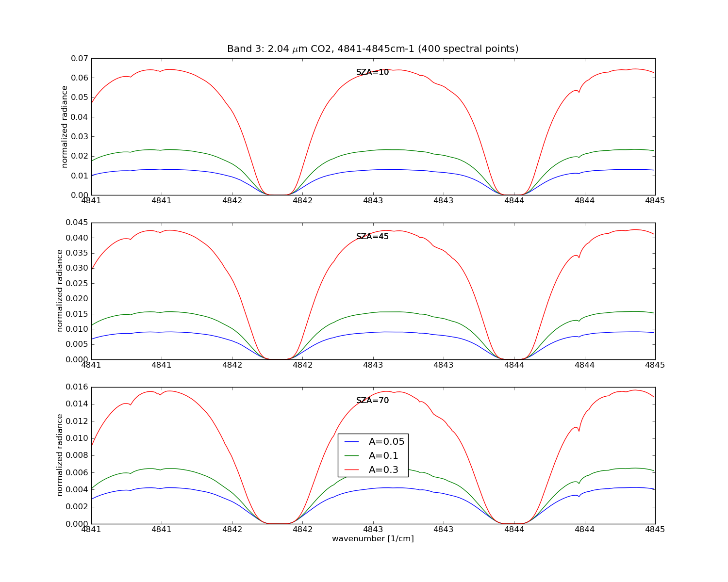Click the blue line sample in the legend
The height and width of the screenshot is (582, 728).
pyautogui.click(x=351, y=442)
